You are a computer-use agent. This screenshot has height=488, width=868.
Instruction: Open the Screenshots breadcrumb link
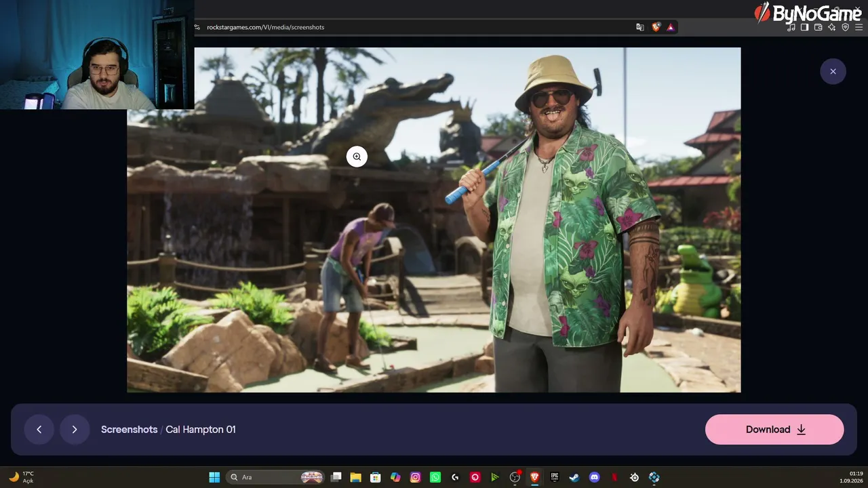(x=129, y=429)
